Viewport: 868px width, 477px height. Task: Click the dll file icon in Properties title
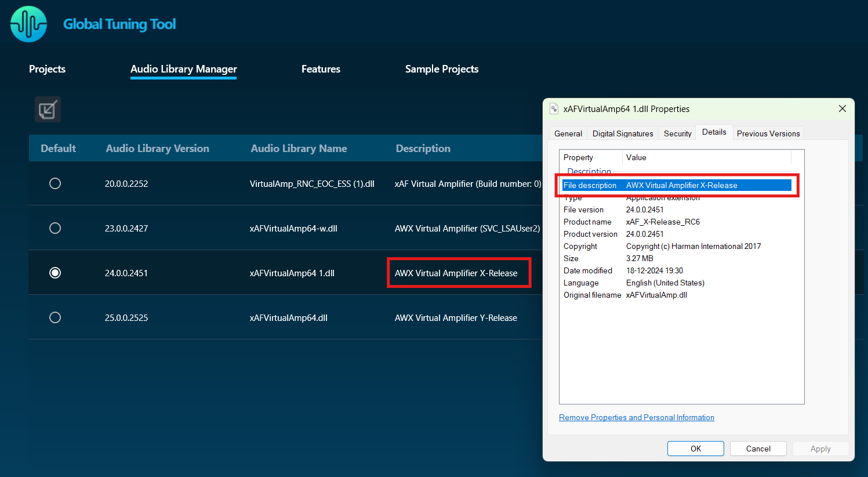click(554, 109)
